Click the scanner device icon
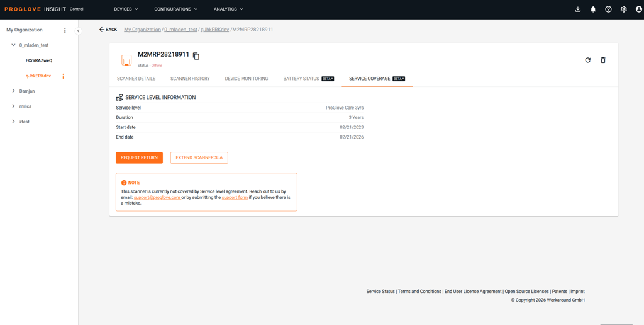 [x=126, y=60]
